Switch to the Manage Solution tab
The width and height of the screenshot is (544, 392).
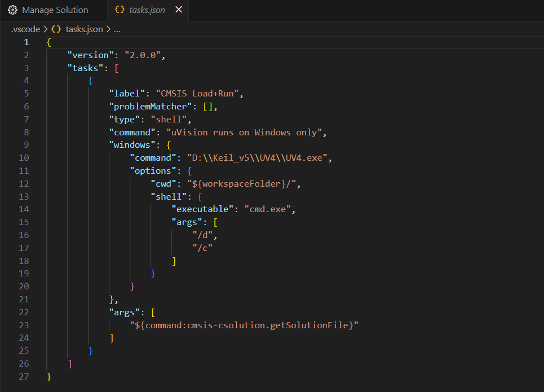(x=55, y=10)
